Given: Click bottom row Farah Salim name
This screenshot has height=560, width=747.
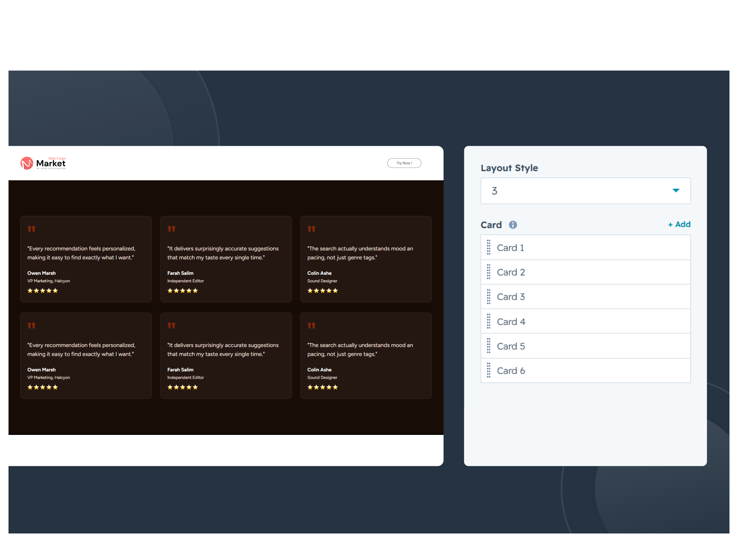Looking at the screenshot, I should point(180,370).
